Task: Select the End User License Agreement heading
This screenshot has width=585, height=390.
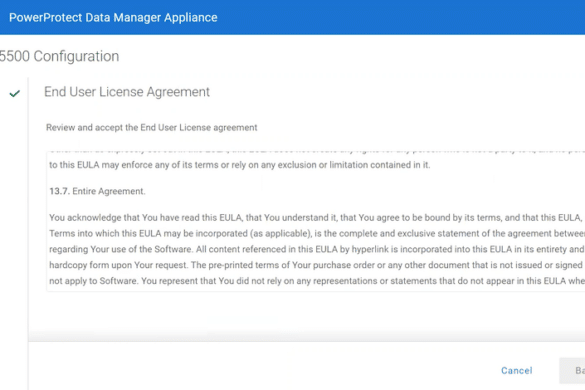Action: tap(127, 92)
